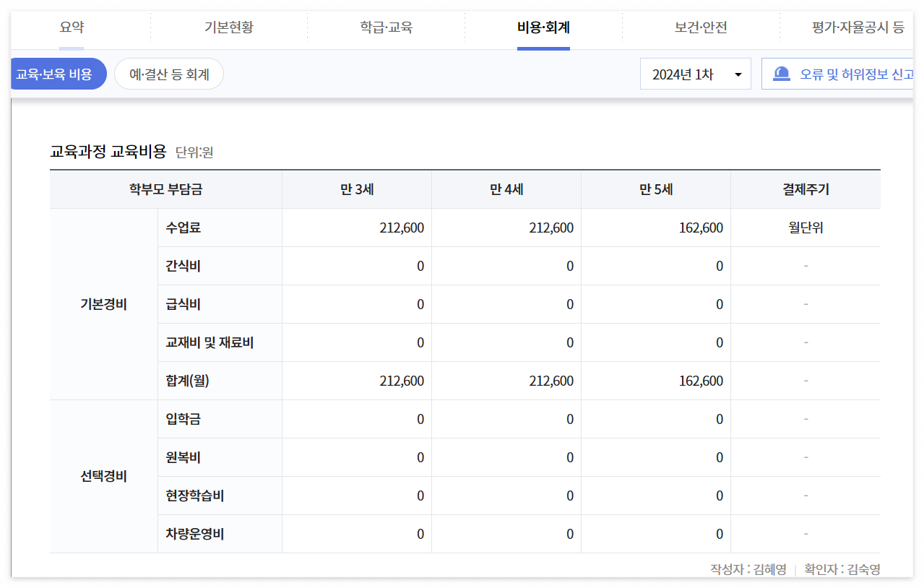924x588 pixels.
Task: Click the 만 3세 column header
Action: click(355, 189)
